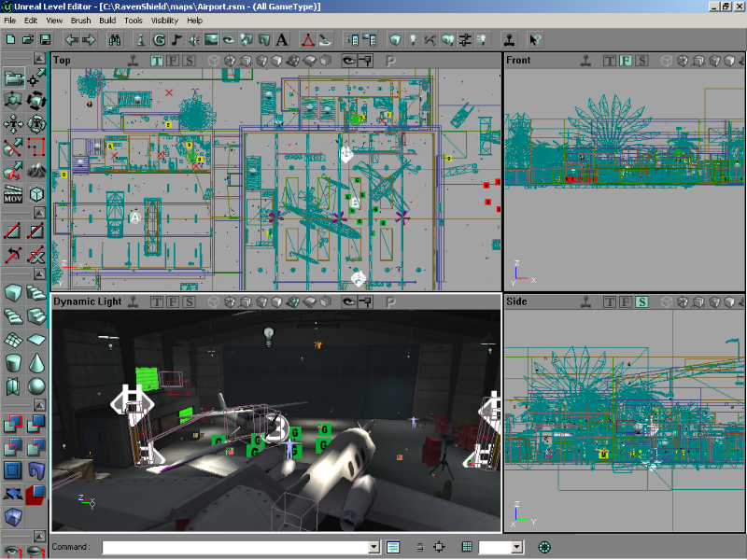
Task: Select the Vertex Editing tool
Action: coord(36,77)
